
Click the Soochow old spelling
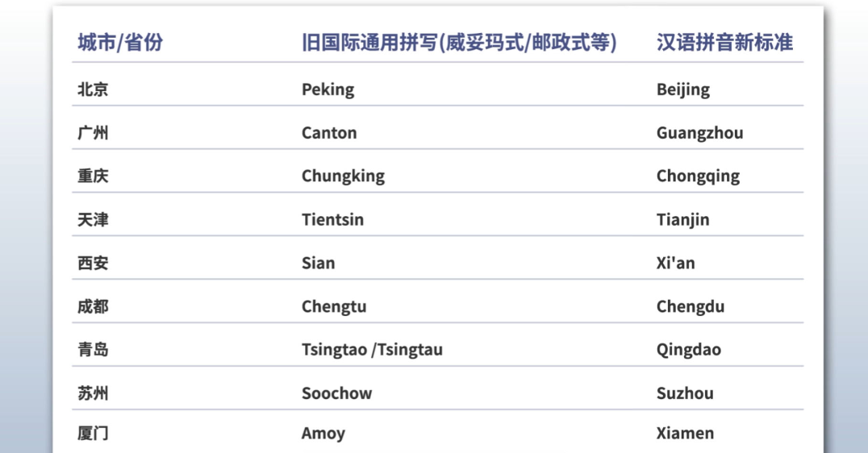point(336,393)
